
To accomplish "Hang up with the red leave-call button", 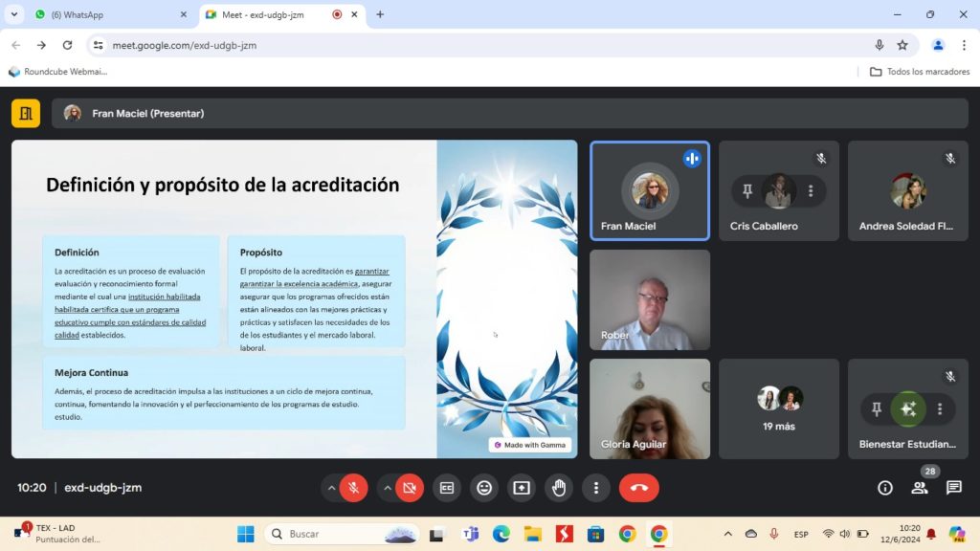I will coord(639,488).
